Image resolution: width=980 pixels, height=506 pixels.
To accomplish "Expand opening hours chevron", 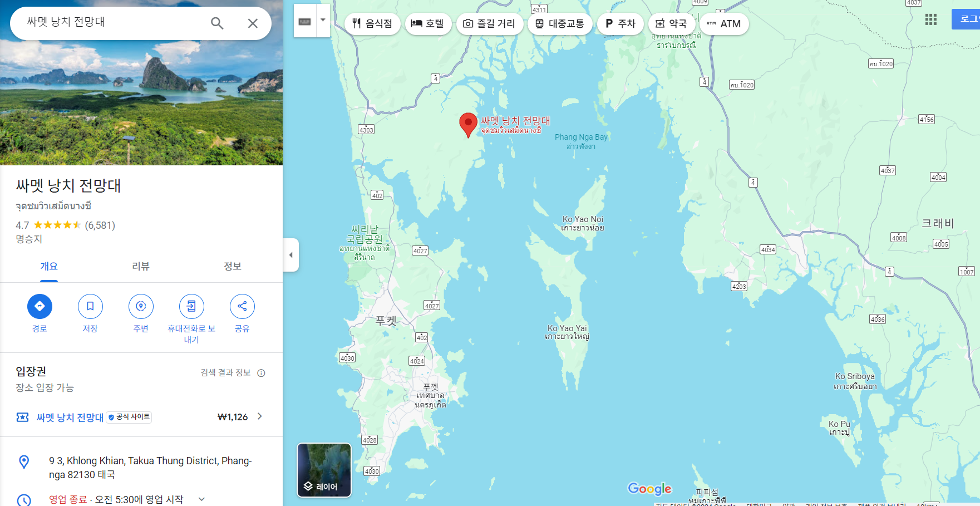I will click(201, 499).
